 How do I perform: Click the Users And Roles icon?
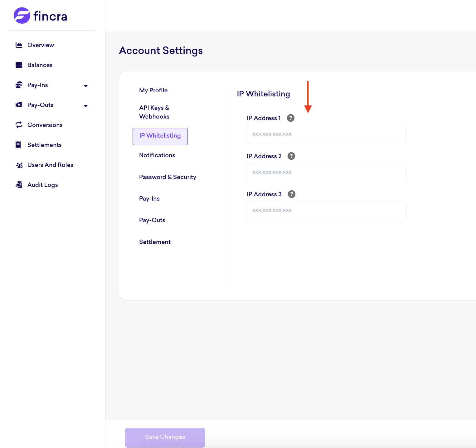point(19,165)
